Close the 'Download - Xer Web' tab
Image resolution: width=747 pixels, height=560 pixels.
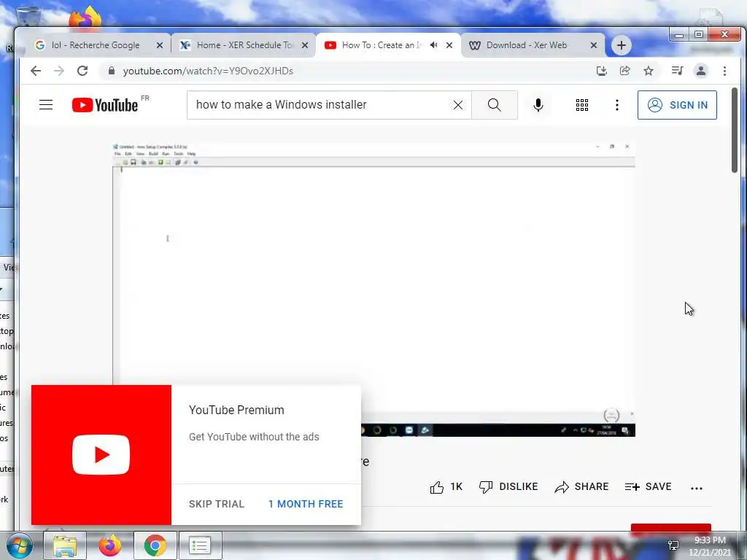coord(594,45)
